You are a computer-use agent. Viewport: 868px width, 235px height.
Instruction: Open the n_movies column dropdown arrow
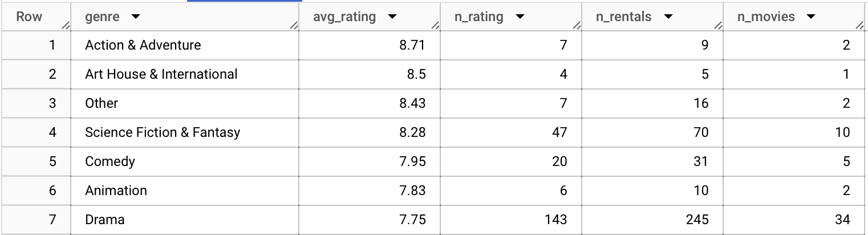810,17
